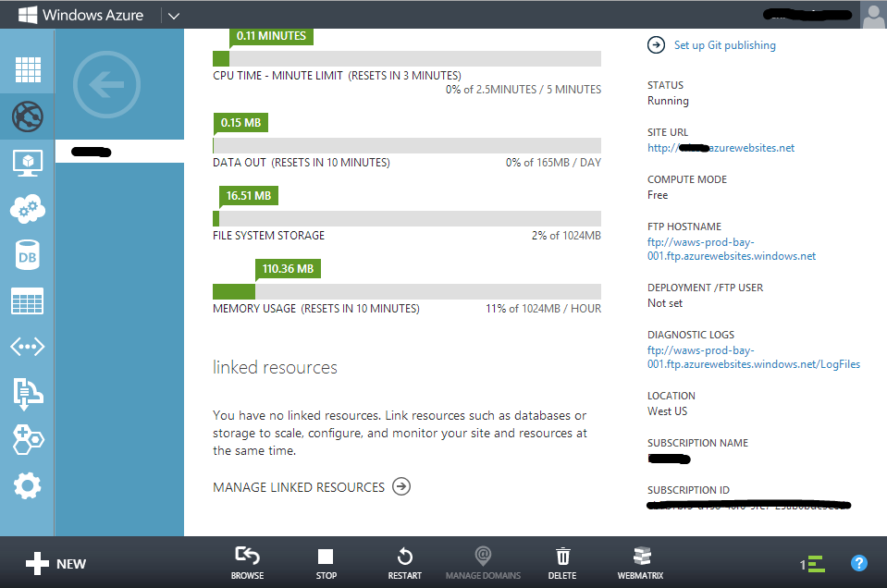This screenshot has height=588, width=887.
Task: Open the FTP hostname link
Action: coord(732,249)
